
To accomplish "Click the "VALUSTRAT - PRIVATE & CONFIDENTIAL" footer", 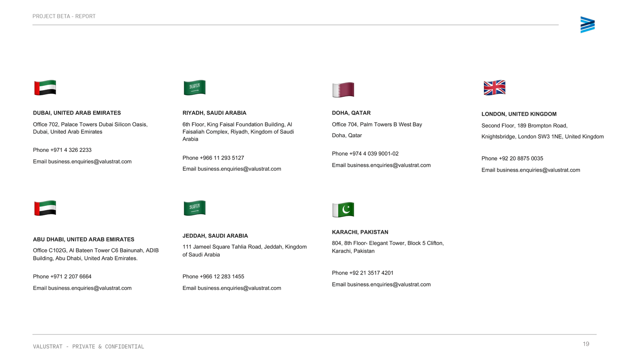I will 88,347.
